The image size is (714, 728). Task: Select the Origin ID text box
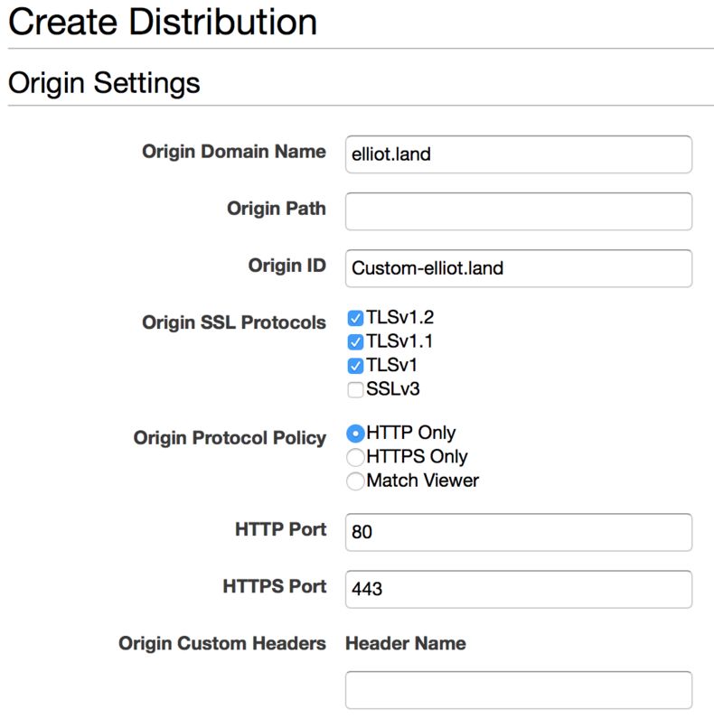point(518,268)
